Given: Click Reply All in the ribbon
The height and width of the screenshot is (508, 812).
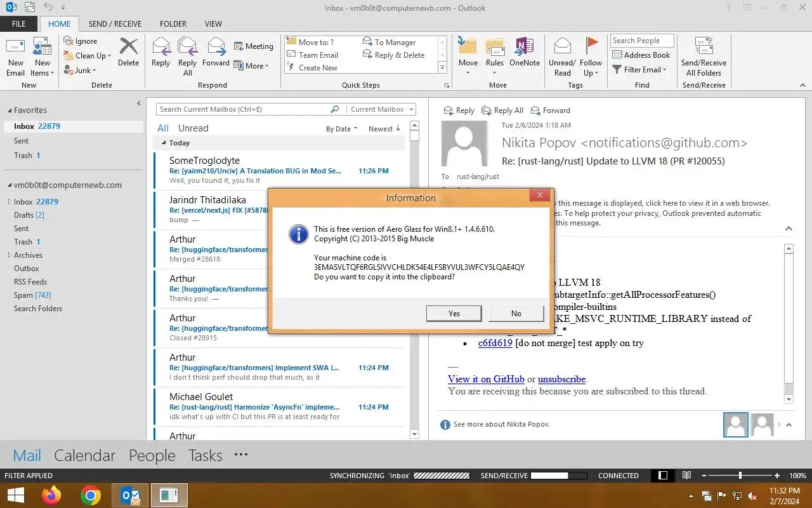Looking at the screenshot, I should click(187, 57).
